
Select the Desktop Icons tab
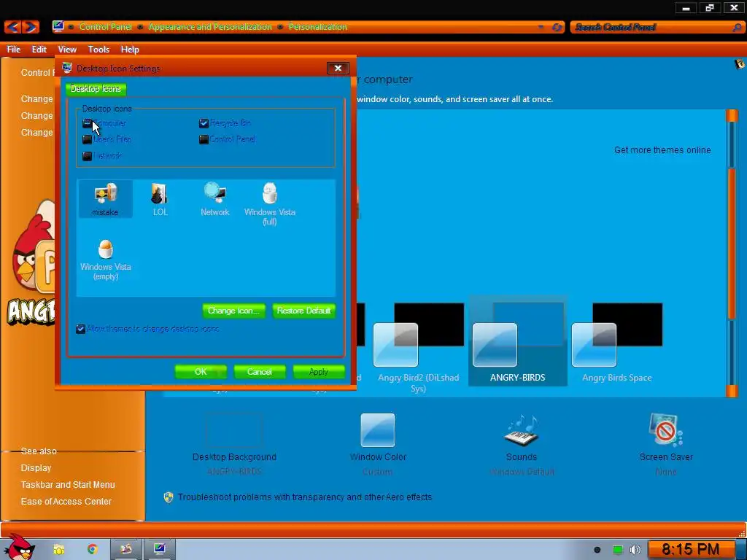coord(96,89)
